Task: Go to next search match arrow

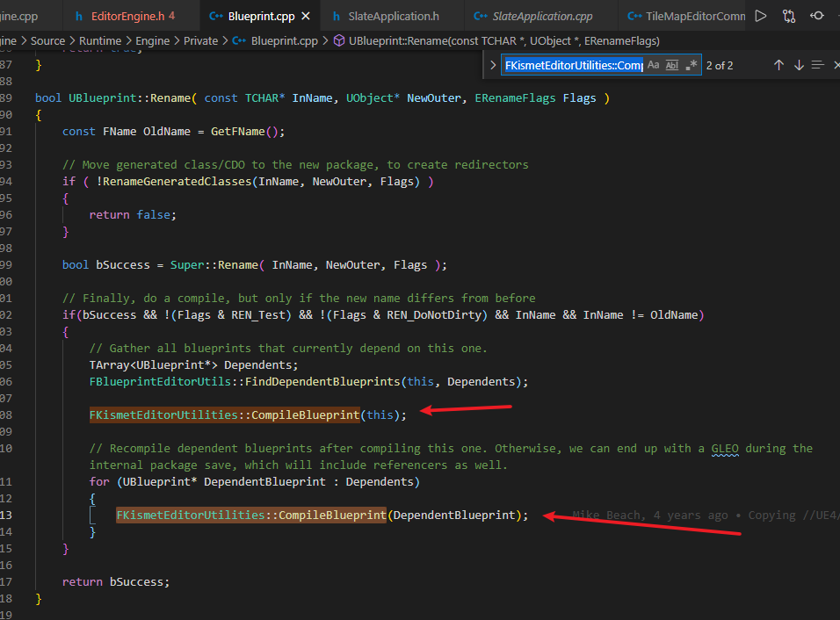Action: [x=799, y=64]
